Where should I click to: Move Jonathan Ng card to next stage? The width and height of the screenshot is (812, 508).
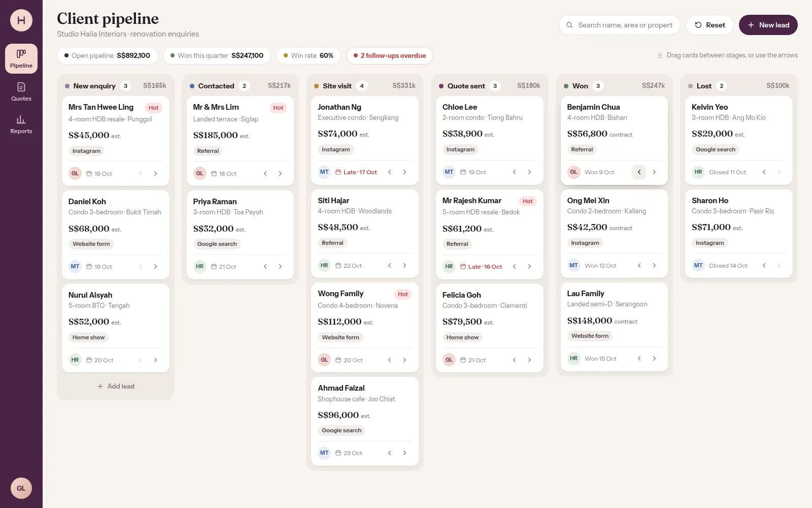[404, 172]
